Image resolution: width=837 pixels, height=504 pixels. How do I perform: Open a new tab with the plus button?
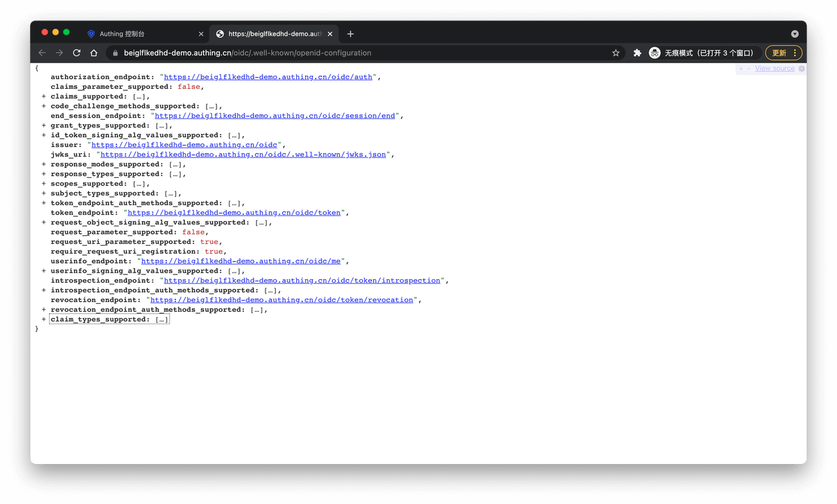(350, 34)
